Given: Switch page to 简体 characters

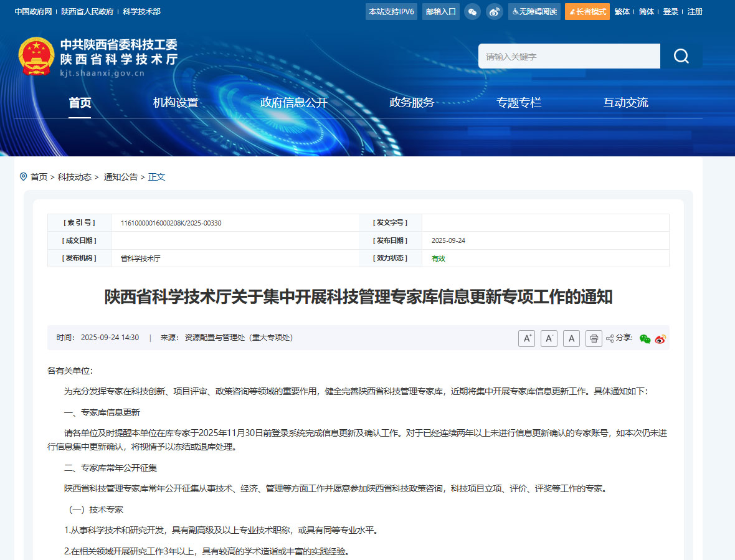Looking at the screenshot, I should (645, 11).
